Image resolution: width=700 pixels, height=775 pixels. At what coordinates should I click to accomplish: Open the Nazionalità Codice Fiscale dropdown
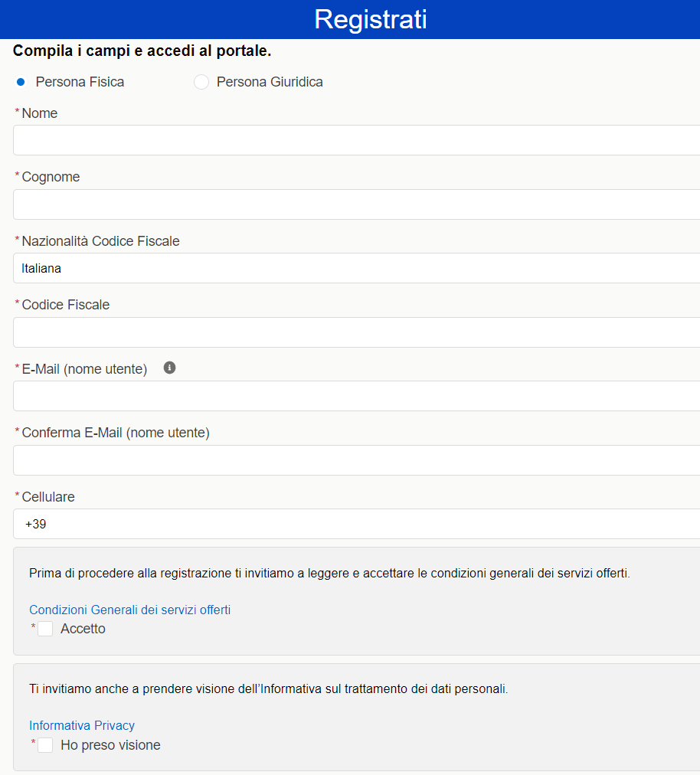(356, 269)
